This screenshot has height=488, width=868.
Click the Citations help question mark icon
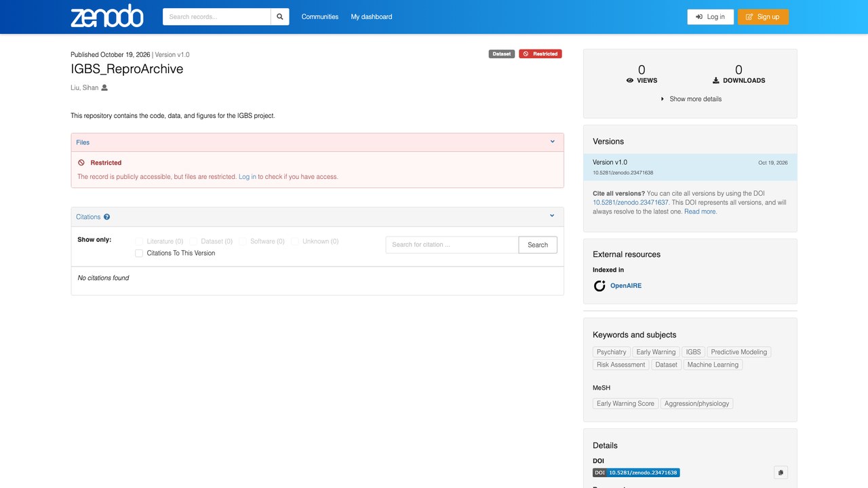(106, 217)
